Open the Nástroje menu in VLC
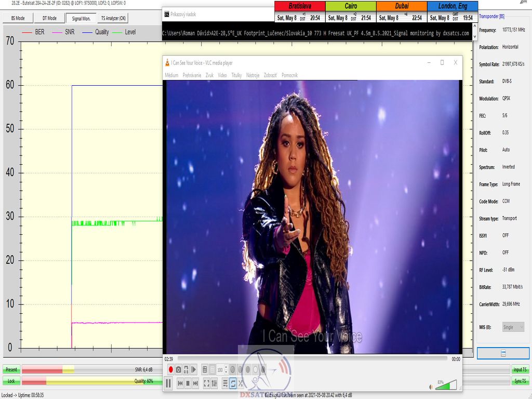Viewport: 532px width, 399px height. tap(252, 75)
